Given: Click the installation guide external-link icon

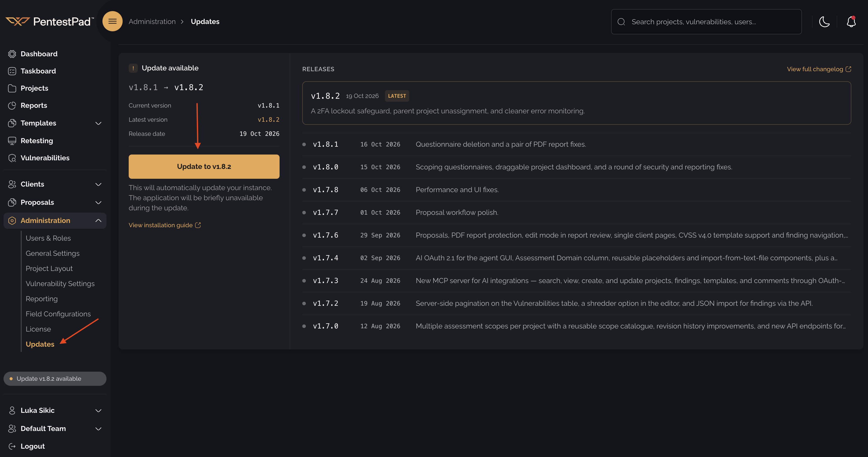Looking at the screenshot, I should point(198,225).
